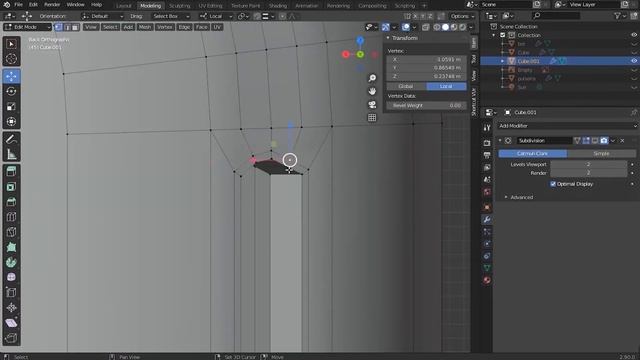Open Add Modifier dropdown
The width and height of the screenshot is (640, 360).
(567, 126)
